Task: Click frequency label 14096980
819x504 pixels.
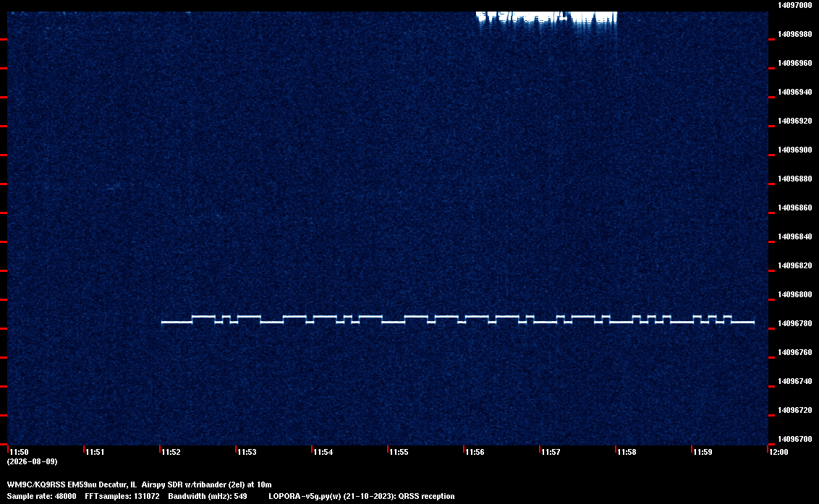Action: coord(794,34)
